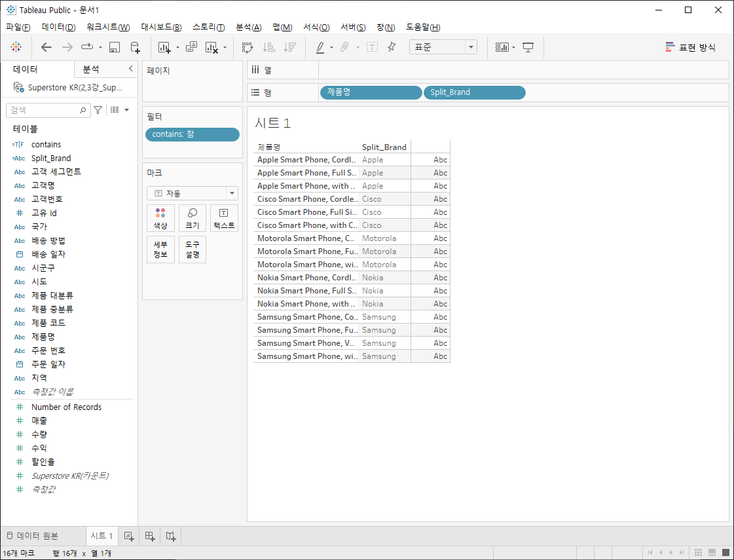Click the Duplicate sheet icon
This screenshot has height=560, width=734.
click(x=191, y=47)
